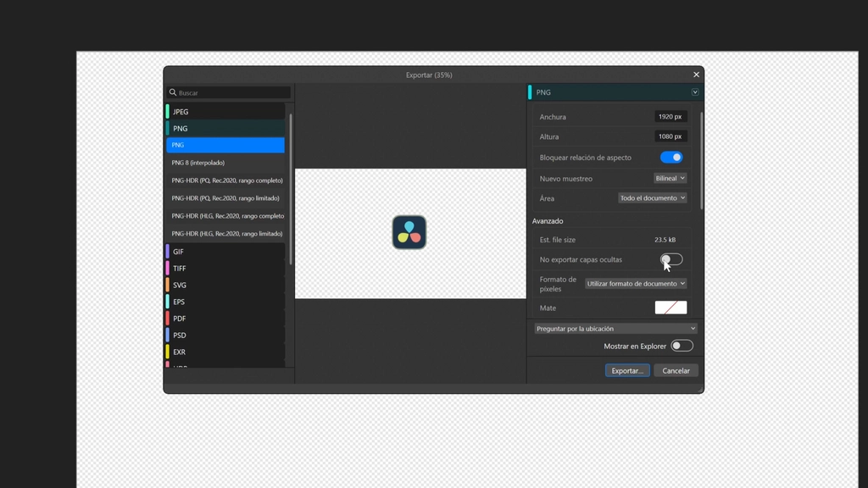Click the format list scrollbar
This screenshot has height=488, width=868.
click(291, 188)
